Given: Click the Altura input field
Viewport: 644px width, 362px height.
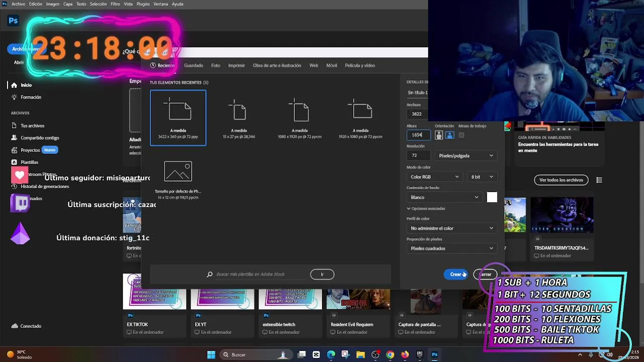Looking at the screenshot, I should click(419, 135).
